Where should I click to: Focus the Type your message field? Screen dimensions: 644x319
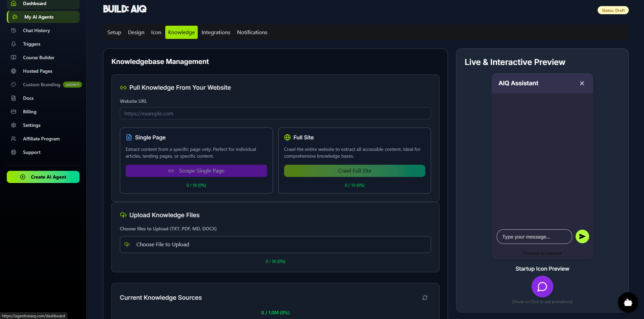click(534, 237)
